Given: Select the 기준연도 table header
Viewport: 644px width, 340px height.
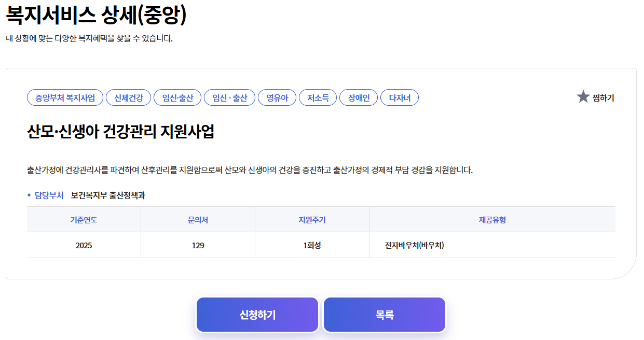Looking at the screenshot, I should point(84,219).
